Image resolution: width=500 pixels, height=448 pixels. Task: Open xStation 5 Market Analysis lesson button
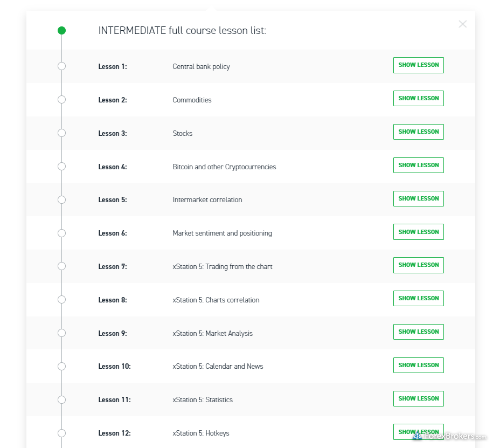coord(418,332)
